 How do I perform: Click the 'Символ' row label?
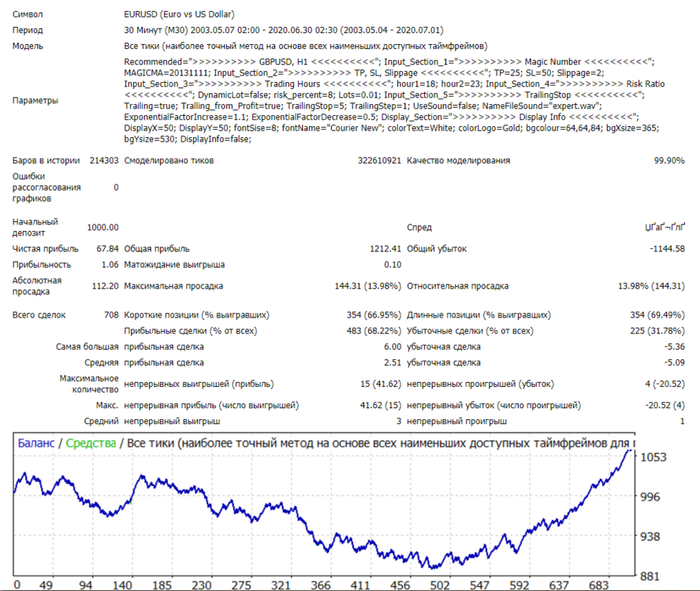pyautogui.click(x=28, y=14)
